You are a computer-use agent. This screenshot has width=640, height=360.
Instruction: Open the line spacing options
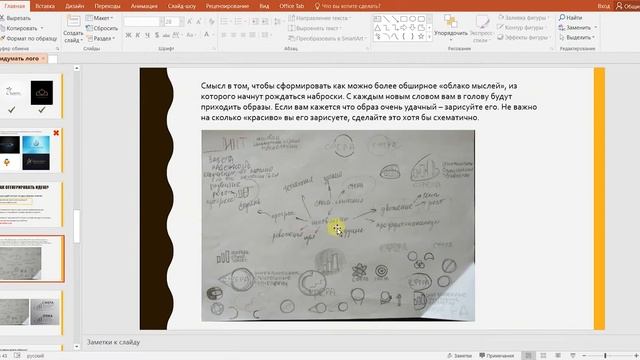(x=278, y=21)
